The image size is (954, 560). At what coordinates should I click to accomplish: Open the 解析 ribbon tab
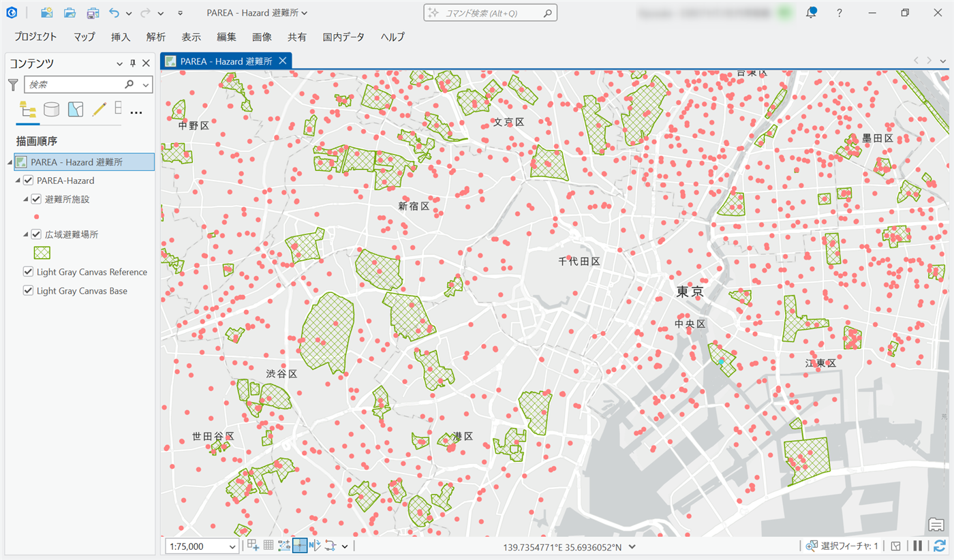(155, 37)
